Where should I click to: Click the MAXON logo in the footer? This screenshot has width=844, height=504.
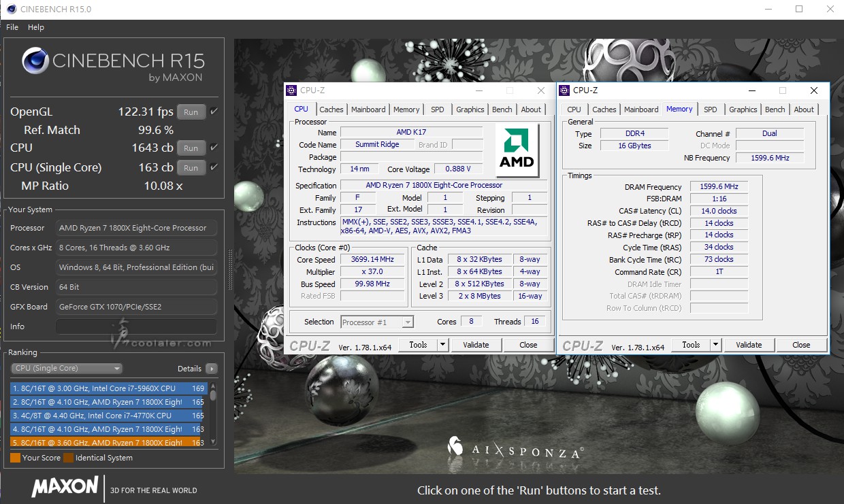[65, 487]
